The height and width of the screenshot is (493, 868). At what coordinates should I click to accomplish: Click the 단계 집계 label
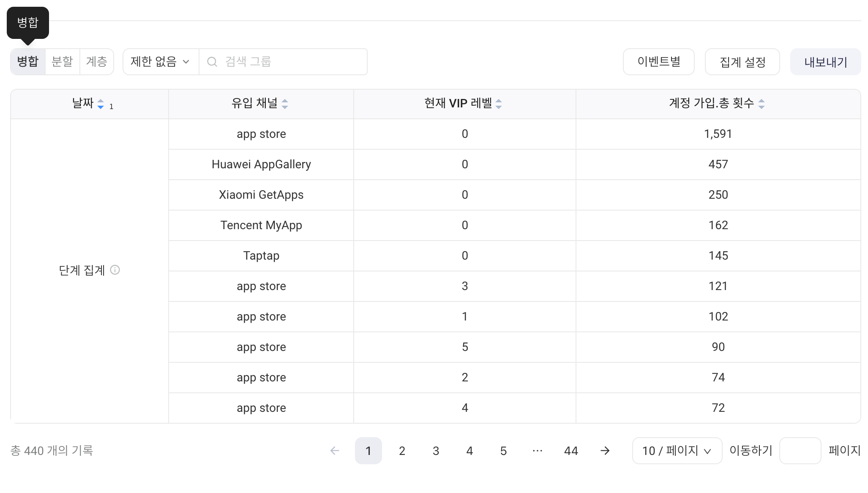point(82,270)
